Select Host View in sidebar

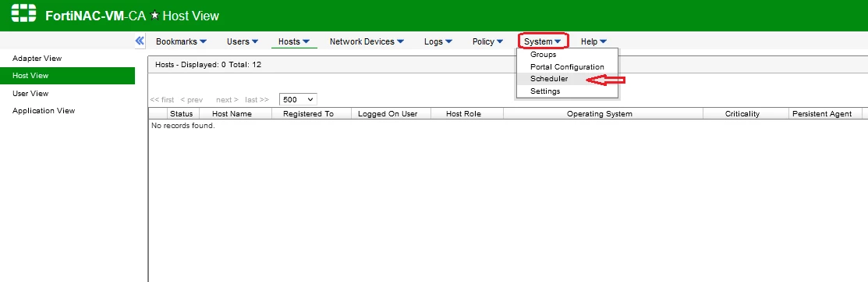[x=68, y=76]
